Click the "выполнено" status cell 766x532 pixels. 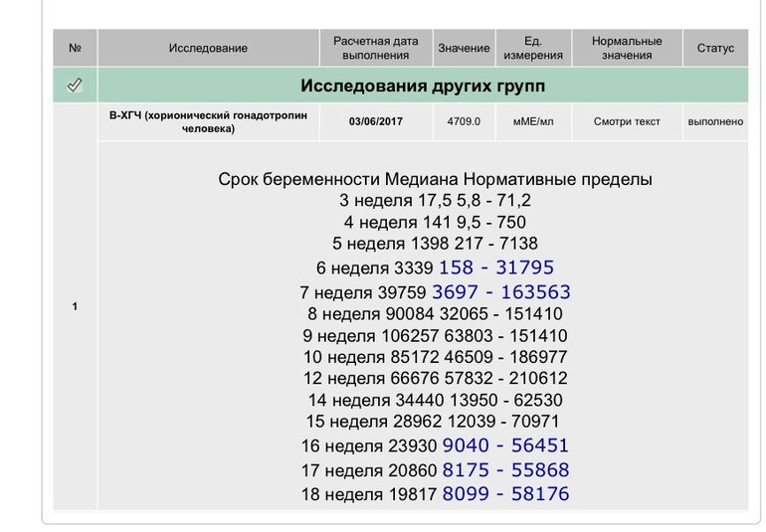coord(715,122)
